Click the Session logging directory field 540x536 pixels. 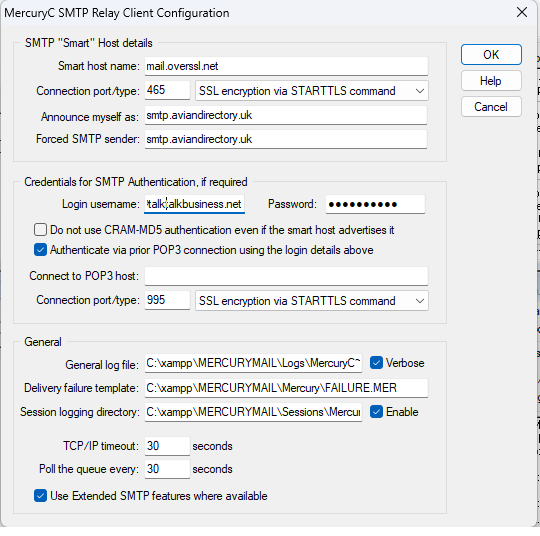(253, 412)
